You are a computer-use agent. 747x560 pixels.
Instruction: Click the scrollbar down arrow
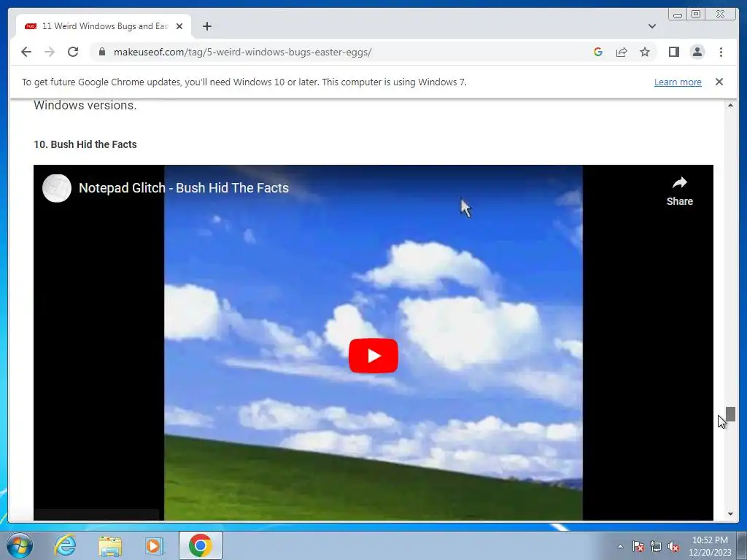[x=730, y=514]
